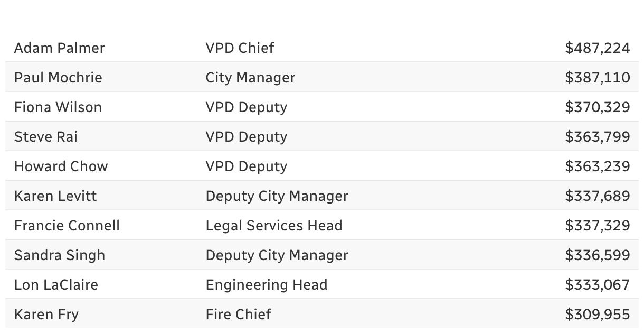Select the $487,224 salary value
Image resolution: width=644 pixels, height=333 pixels.
click(598, 48)
